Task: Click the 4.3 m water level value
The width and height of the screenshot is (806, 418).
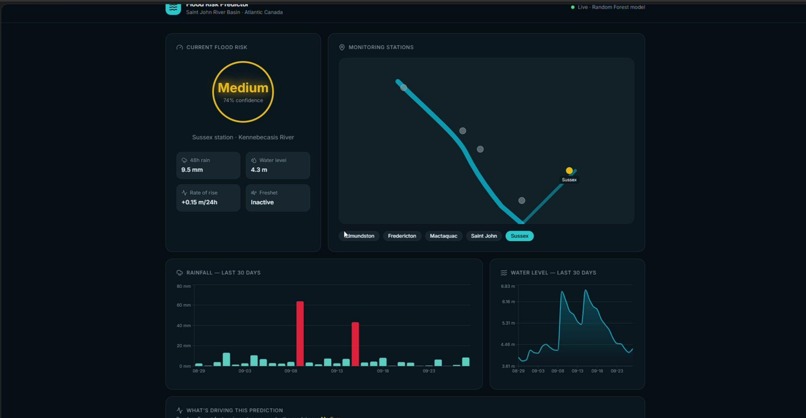Action: click(x=259, y=170)
